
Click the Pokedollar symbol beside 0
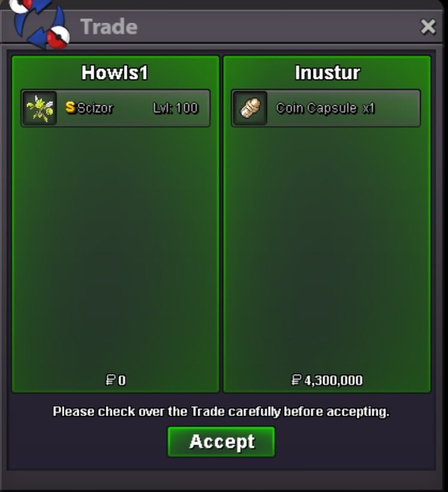(x=110, y=380)
